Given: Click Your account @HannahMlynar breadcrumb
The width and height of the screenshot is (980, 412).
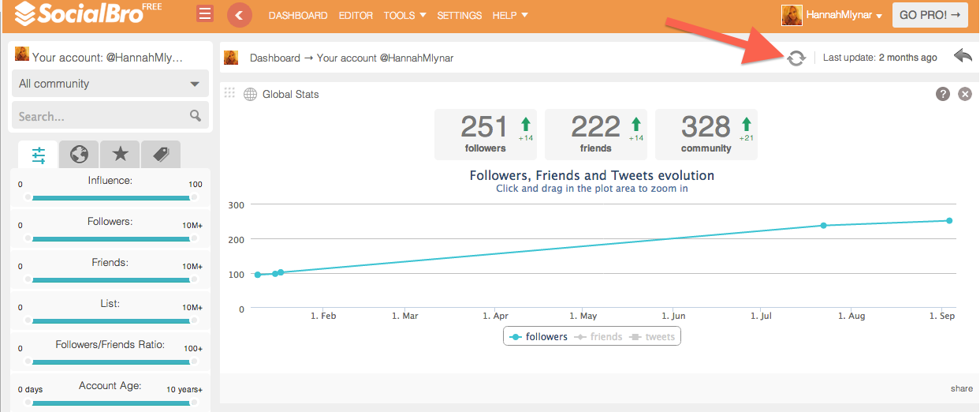Looking at the screenshot, I should (386, 58).
